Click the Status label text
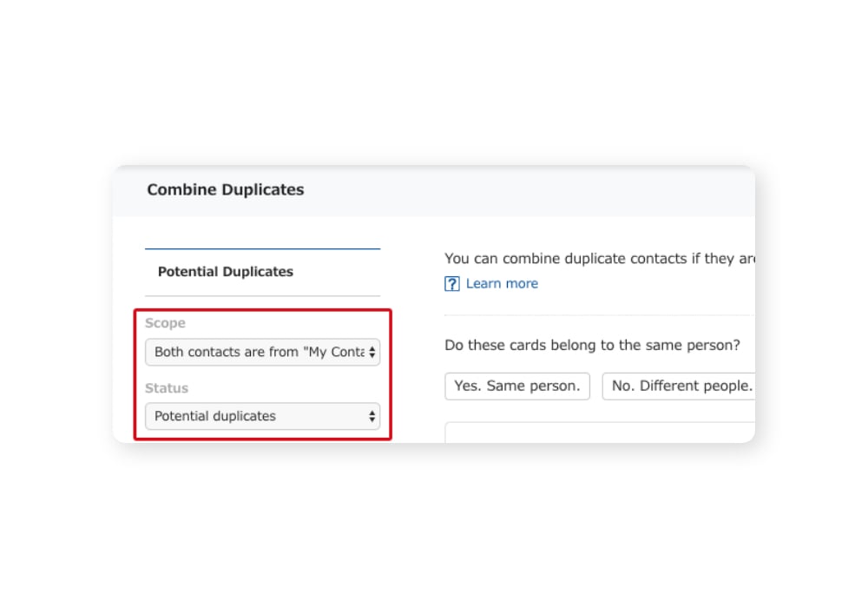 167,388
